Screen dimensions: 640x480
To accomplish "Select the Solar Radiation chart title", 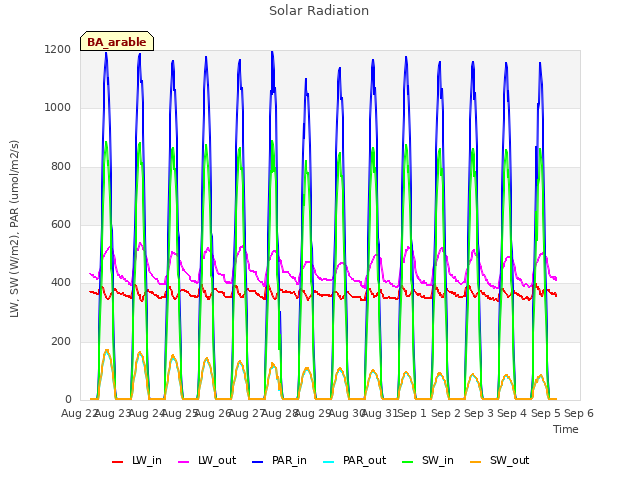I will pyautogui.click(x=319, y=11).
